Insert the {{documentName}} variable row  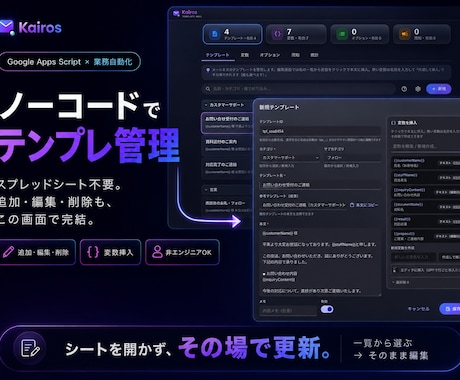click(425, 207)
